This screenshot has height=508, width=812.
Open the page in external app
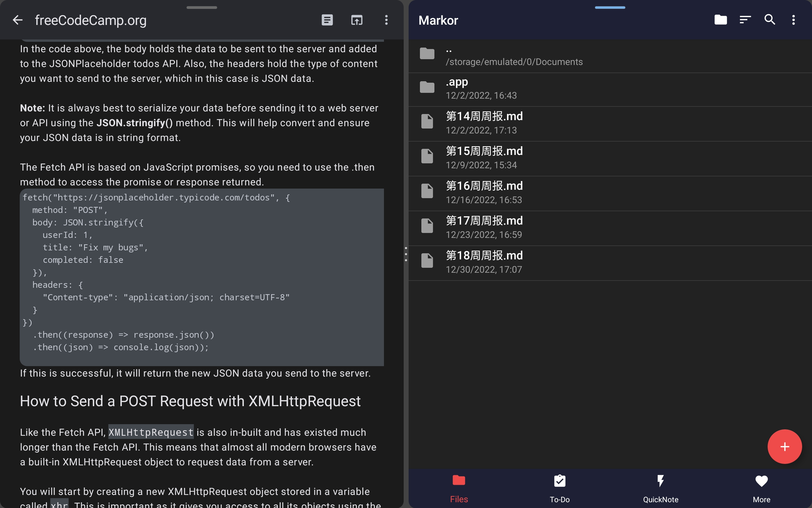tap(356, 20)
